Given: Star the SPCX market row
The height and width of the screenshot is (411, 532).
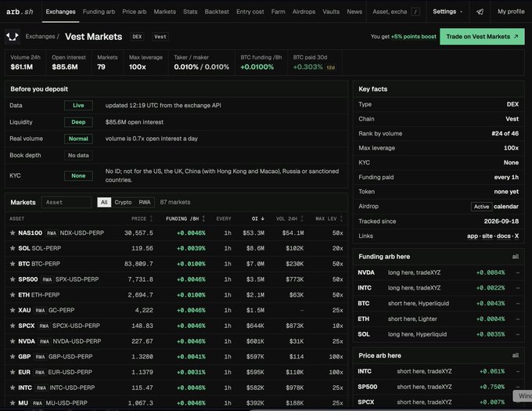Looking at the screenshot, I should click(x=13, y=326).
